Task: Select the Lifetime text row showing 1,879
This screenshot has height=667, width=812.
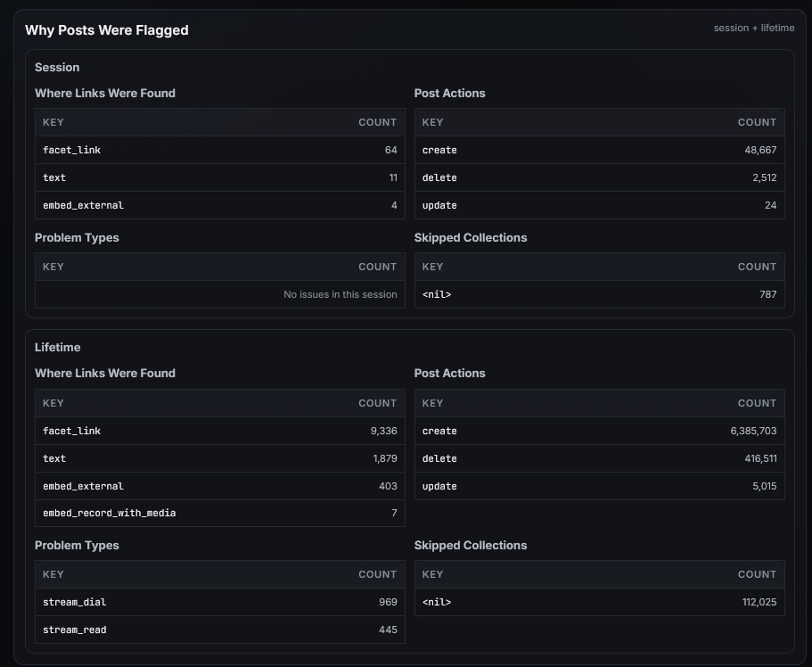Action: 219,458
